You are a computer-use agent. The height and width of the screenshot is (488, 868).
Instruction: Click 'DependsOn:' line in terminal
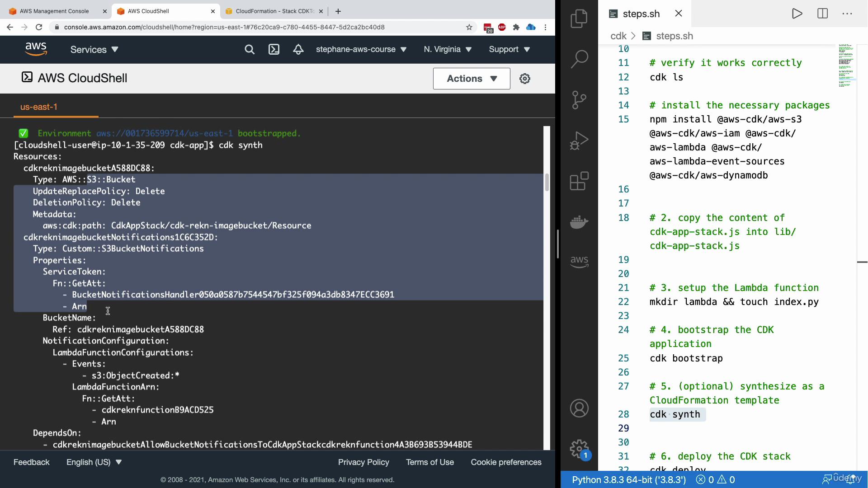(57, 433)
